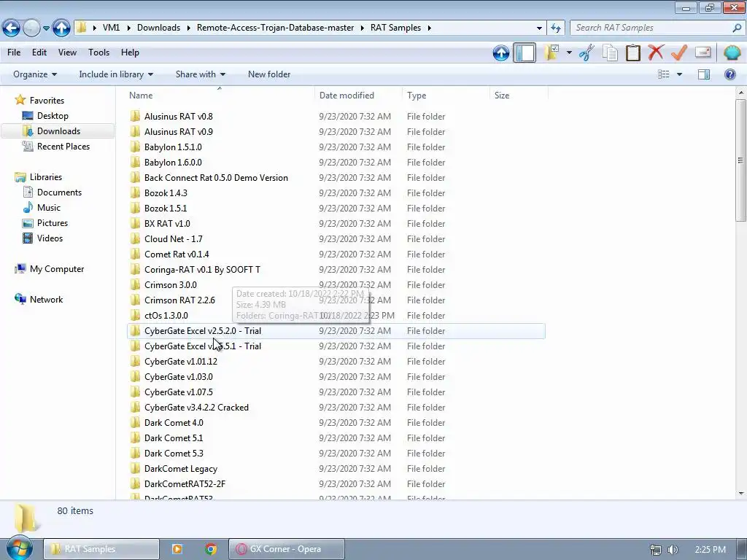Open the view options dropdown arrow
This screenshot has width=747, height=560.
coord(679,74)
